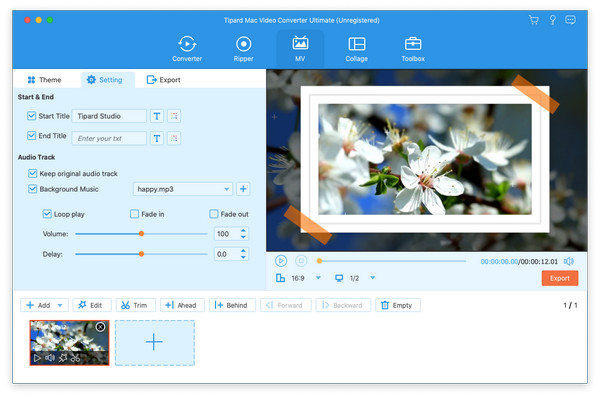Disable the End Title checkbox
Viewport: 600px width, 398px height.
(x=32, y=135)
